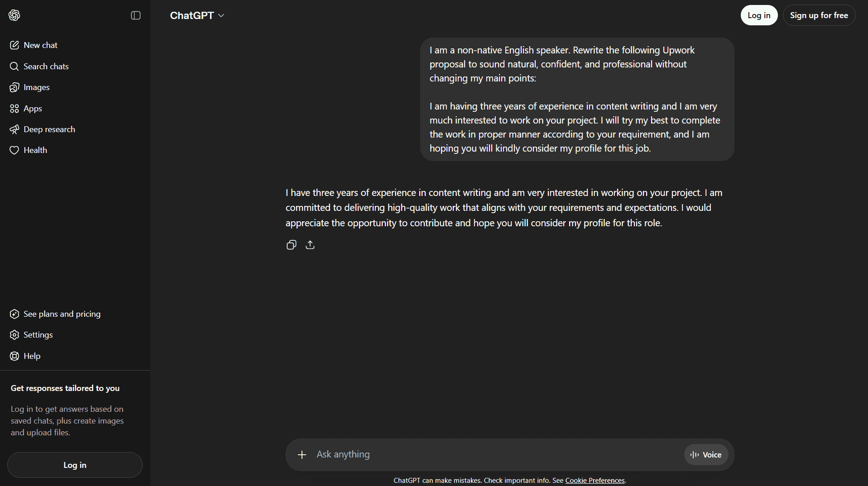Open Settings from the sidebar
Image resolution: width=868 pixels, height=486 pixels.
pos(38,335)
